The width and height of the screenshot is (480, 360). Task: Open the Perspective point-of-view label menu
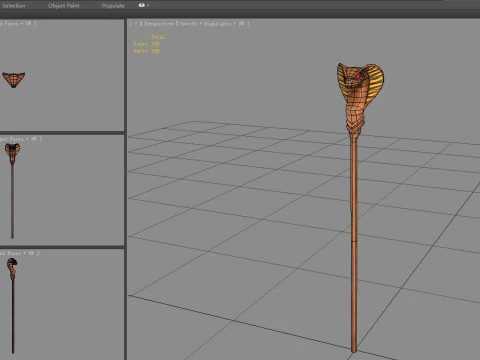(x=159, y=24)
